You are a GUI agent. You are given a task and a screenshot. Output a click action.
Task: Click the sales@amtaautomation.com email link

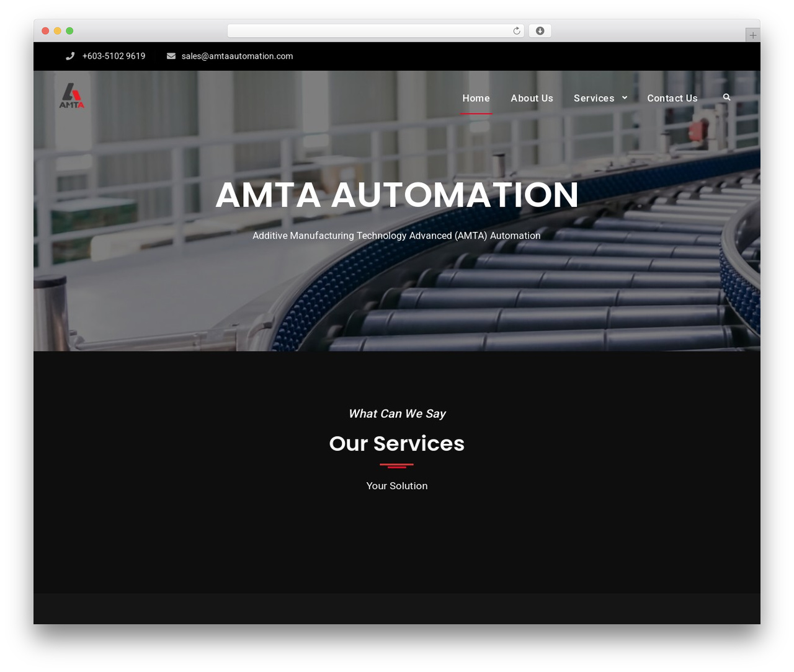(x=237, y=56)
